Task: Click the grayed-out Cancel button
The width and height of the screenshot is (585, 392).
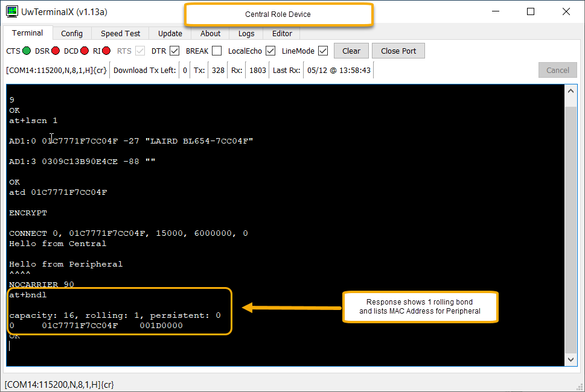Action: [x=557, y=69]
